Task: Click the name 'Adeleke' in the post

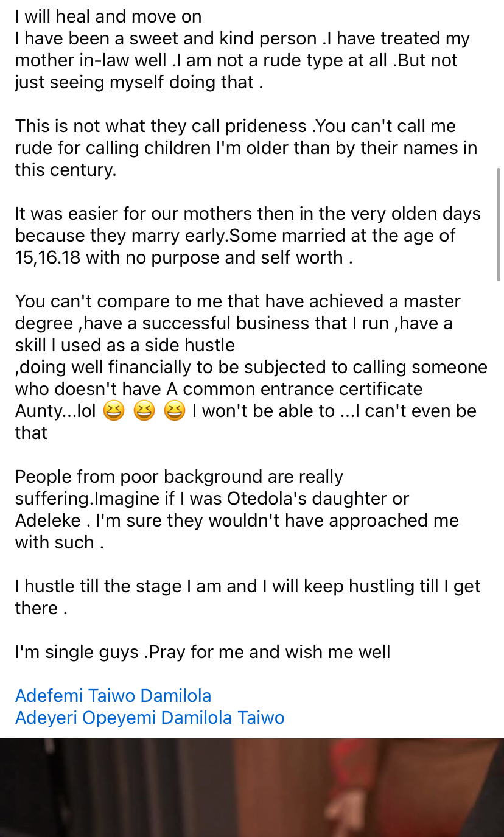Action: [x=47, y=520]
